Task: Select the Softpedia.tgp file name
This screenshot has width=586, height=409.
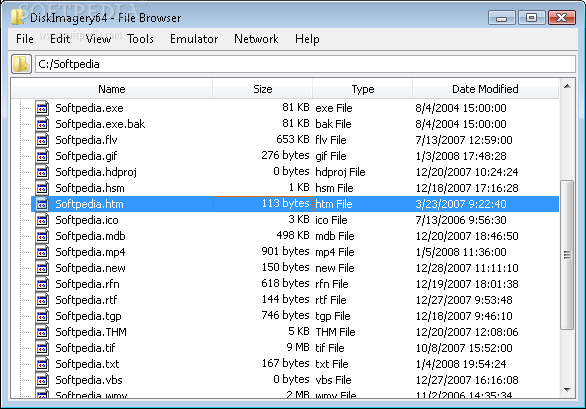Action: (88, 316)
